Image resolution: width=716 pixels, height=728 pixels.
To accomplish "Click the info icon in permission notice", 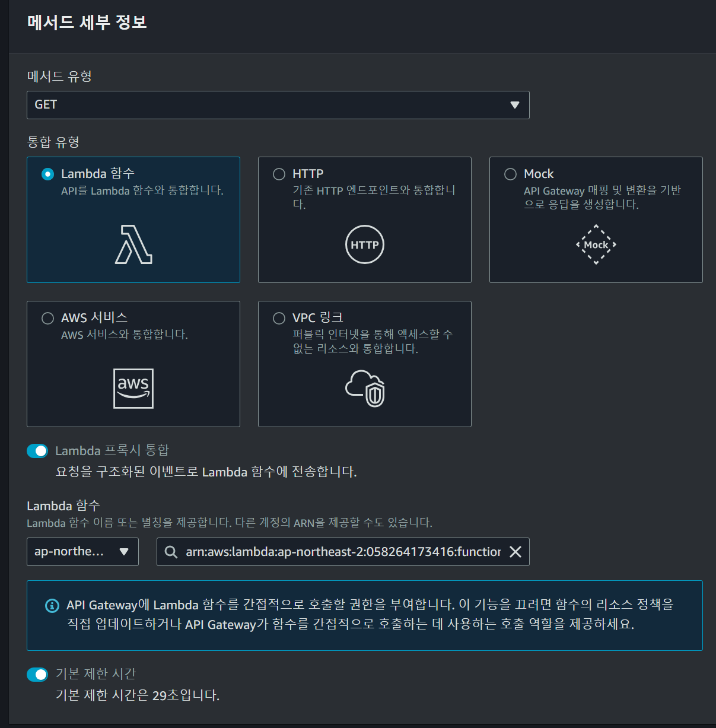I will [x=52, y=606].
